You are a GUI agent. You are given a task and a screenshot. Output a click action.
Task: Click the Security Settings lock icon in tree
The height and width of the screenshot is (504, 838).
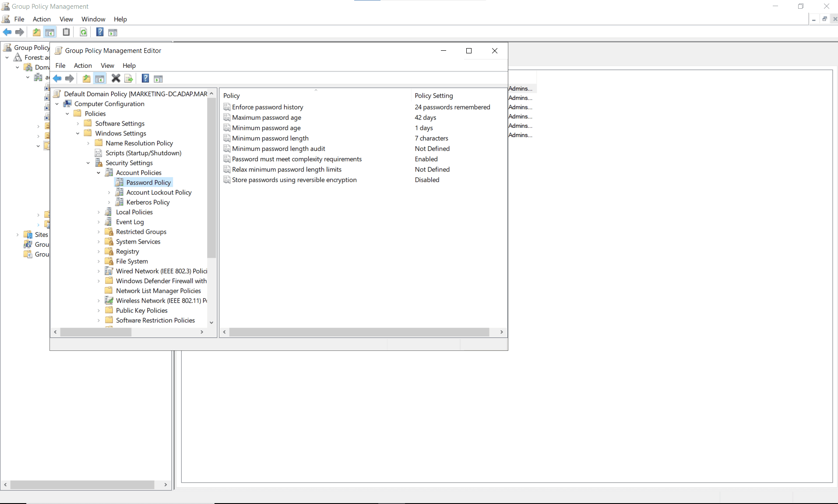pos(99,163)
